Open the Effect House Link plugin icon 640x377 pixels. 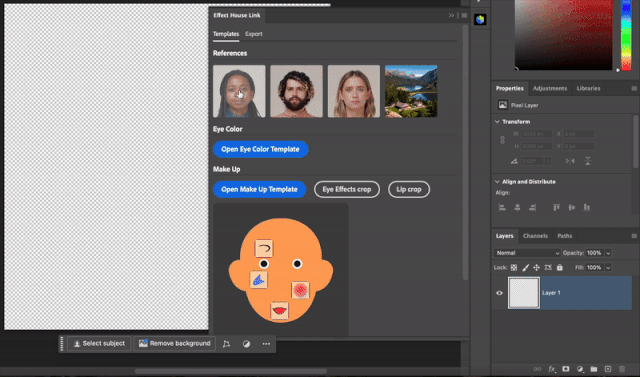click(x=480, y=19)
